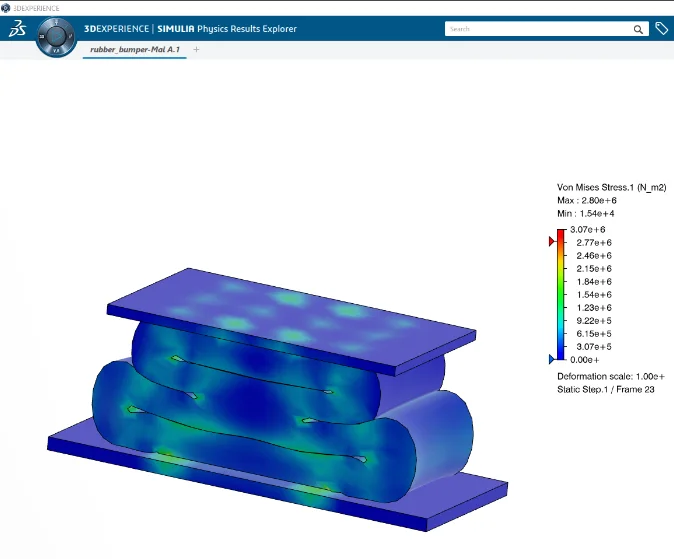Focus the Search text field
The image size is (674, 559).
click(537, 30)
